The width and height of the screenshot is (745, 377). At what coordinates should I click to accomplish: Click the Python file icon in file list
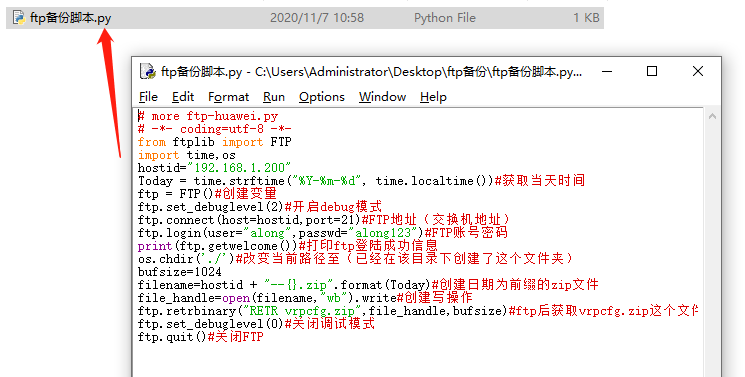(x=19, y=18)
